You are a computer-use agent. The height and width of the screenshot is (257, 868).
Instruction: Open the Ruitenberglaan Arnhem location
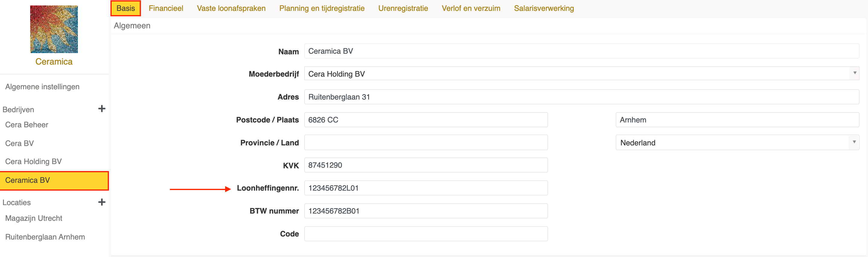click(45, 237)
